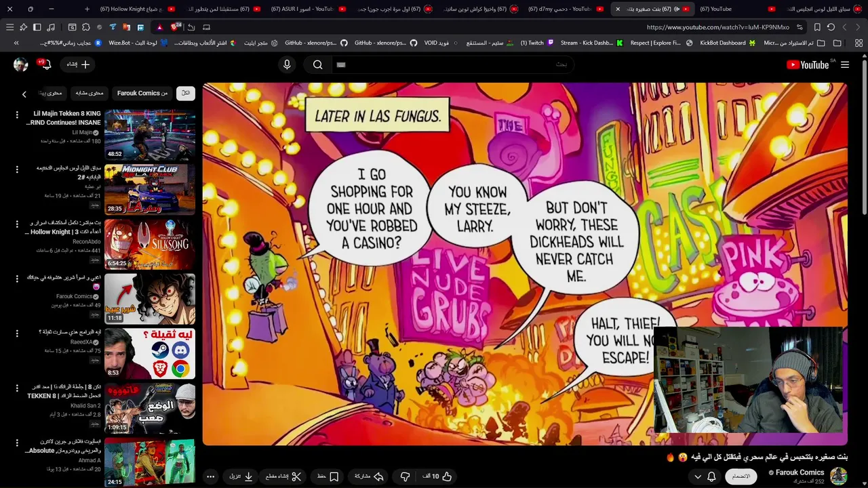The image size is (868, 488).
Task: Open more actions three dots below video
Action: click(210, 476)
